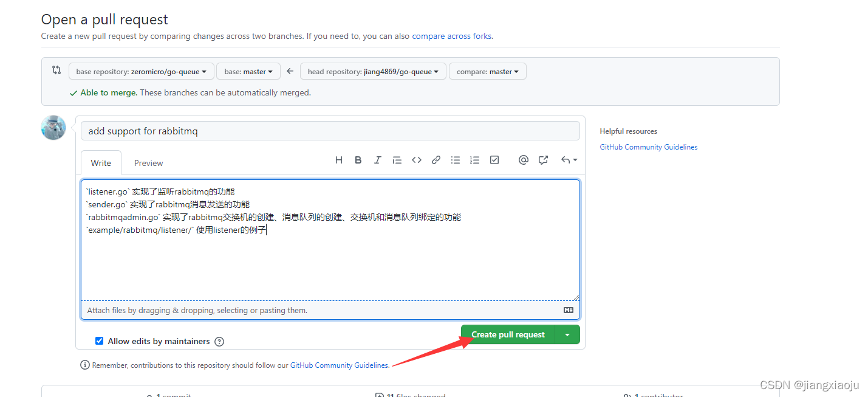Open GitHub Community Guidelines link in reminder
The height and width of the screenshot is (397, 868).
(x=339, y=365)
